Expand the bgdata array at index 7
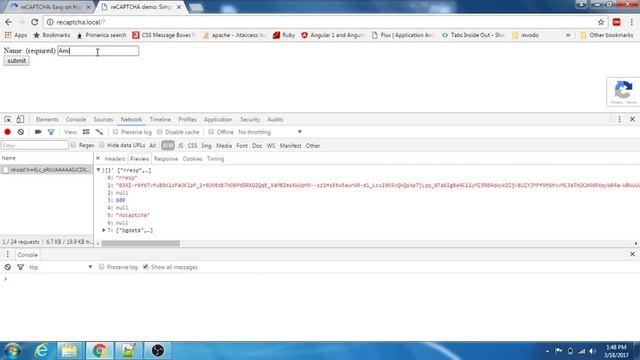Screen dimensions: 640x360 [x=104, y=230]
